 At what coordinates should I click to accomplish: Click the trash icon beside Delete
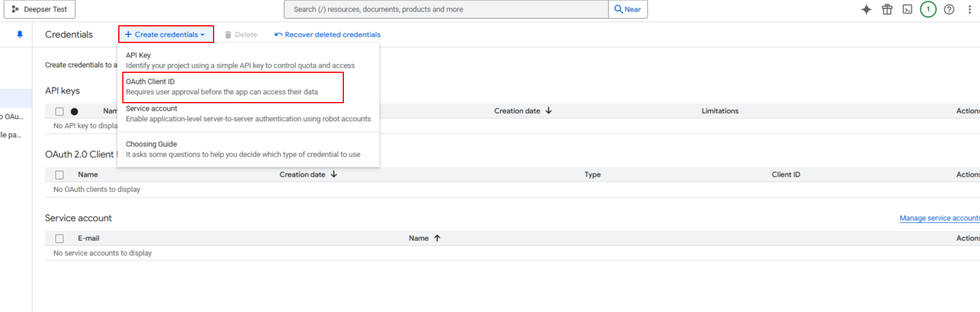228,35
